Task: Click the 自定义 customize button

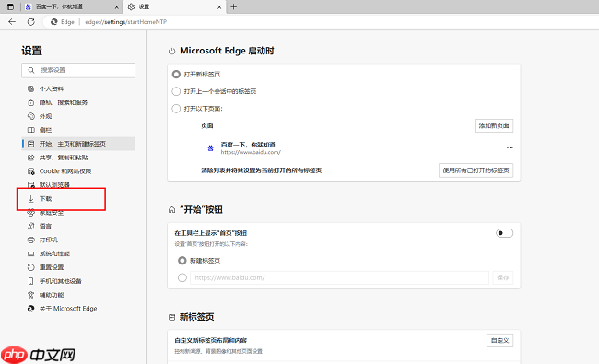Action: (x=499, y=340)
